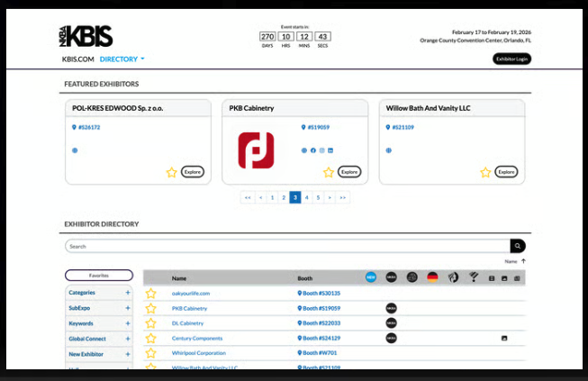Star oakyourlife.com in directory list

151,294
